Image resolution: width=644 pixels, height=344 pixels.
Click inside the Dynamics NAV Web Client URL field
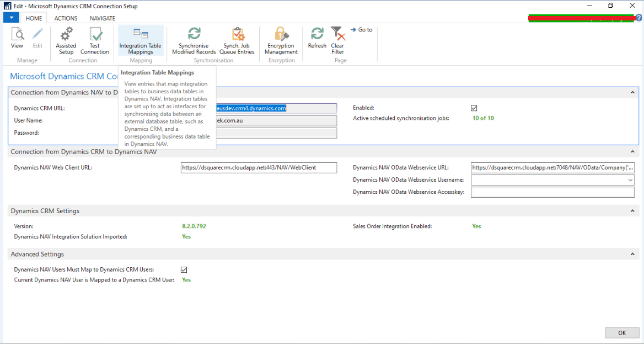[x=258, y=167]
